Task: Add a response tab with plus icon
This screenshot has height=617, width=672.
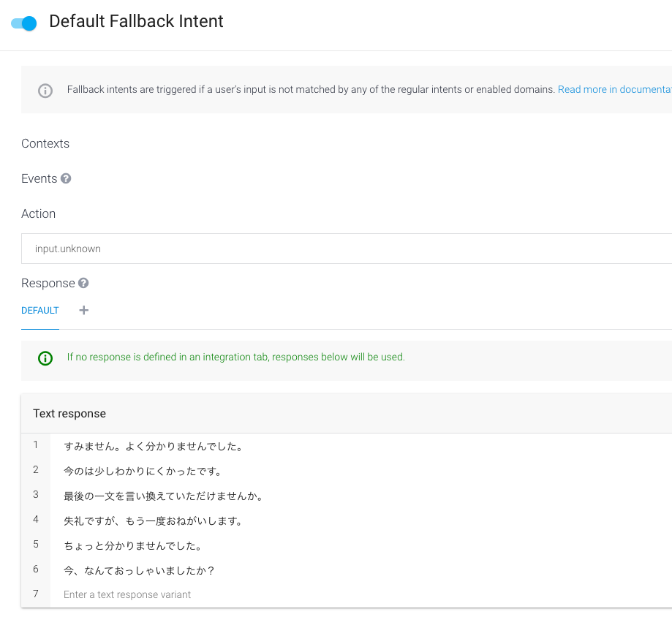Action: click(83, 310)
